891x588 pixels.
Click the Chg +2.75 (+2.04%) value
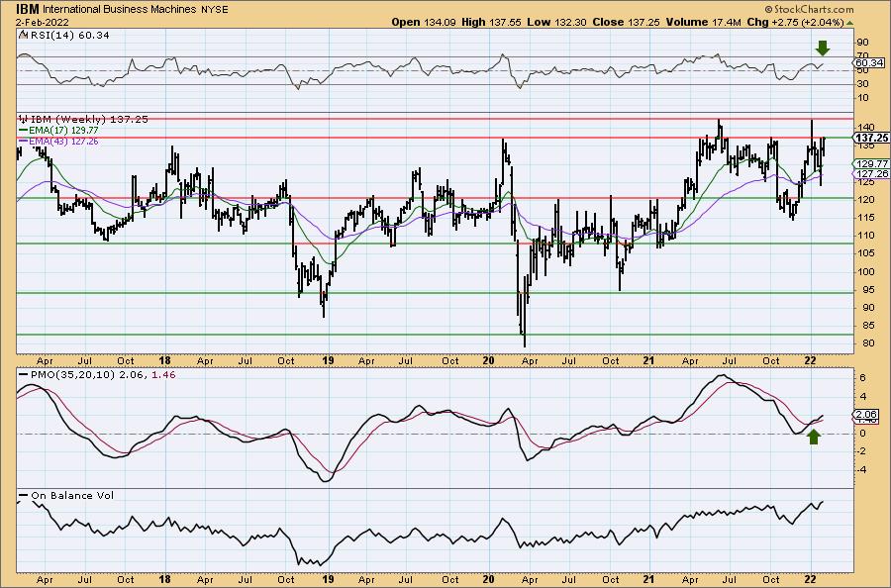point(796,22)
